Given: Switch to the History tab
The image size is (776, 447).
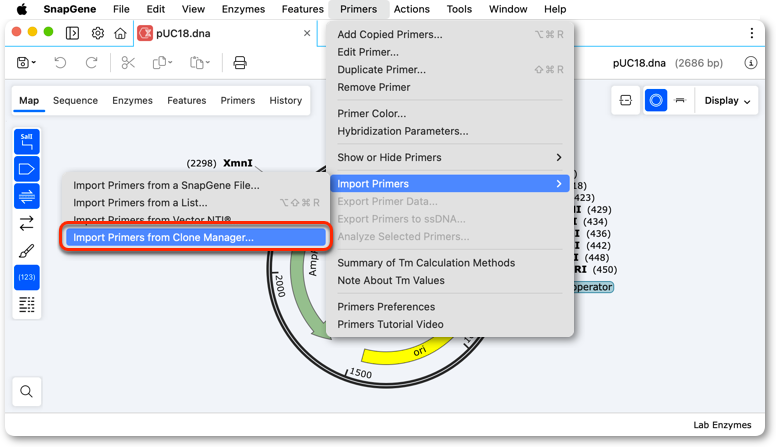Looking at the screenshot, I should pos(286,100).
